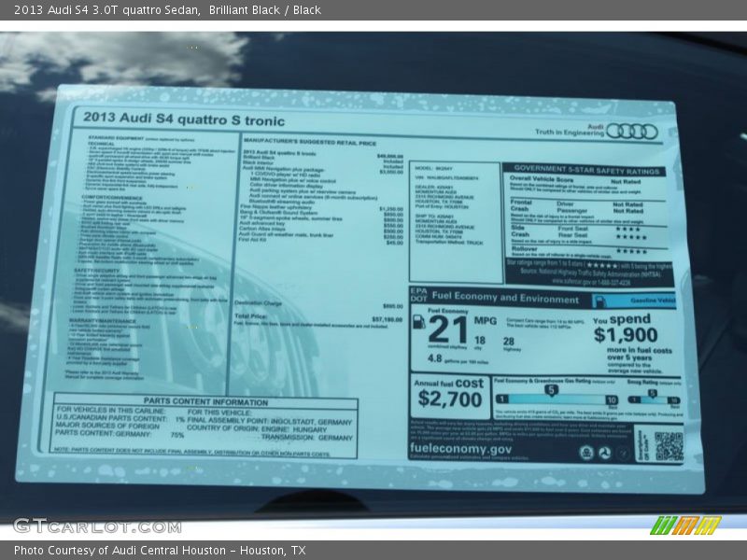Click the '28' highway MPG value
Screen dimensions: 747x560
click(508, 341)
